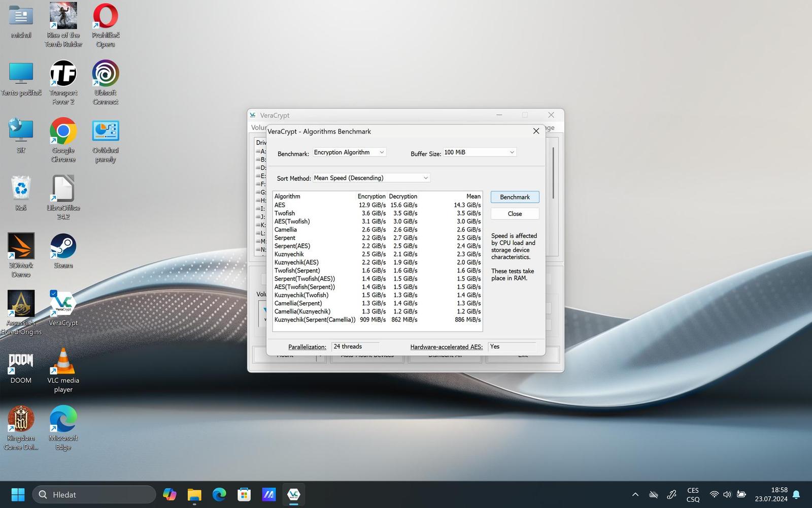Open Ubisoft Connect desktop icon
This screenshot has width=812, height=508.
[x=106, y=83]
